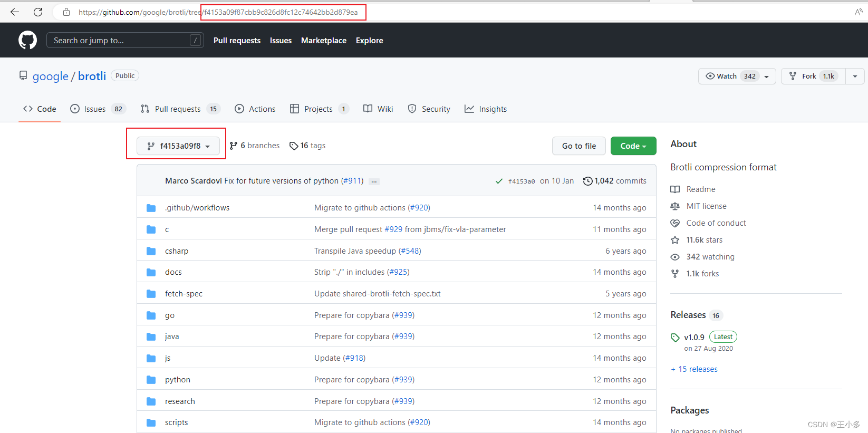
Task: Reload the page with the refresh icon
Action: pos(38,12)
